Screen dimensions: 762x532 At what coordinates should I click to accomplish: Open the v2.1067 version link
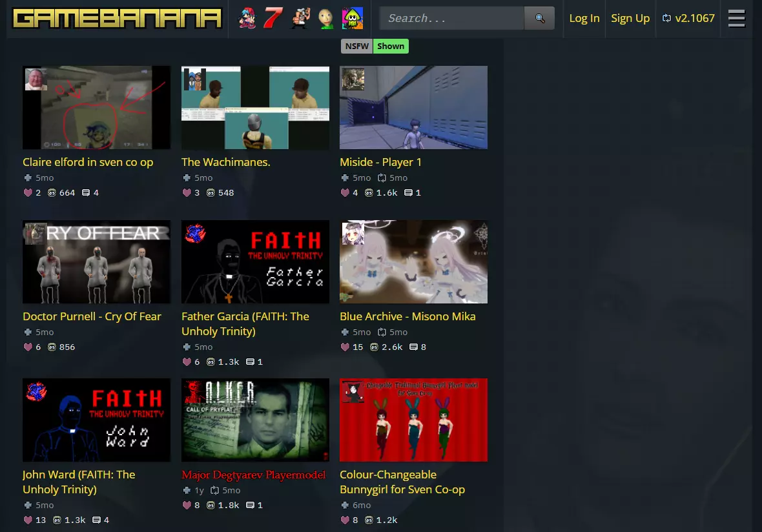pyautogui.click(x=688, y=19)
